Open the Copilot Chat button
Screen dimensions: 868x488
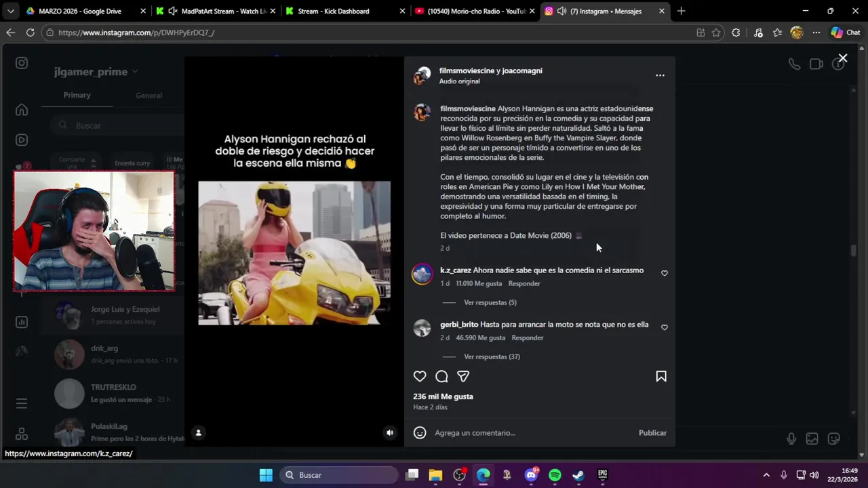point(846,33)
